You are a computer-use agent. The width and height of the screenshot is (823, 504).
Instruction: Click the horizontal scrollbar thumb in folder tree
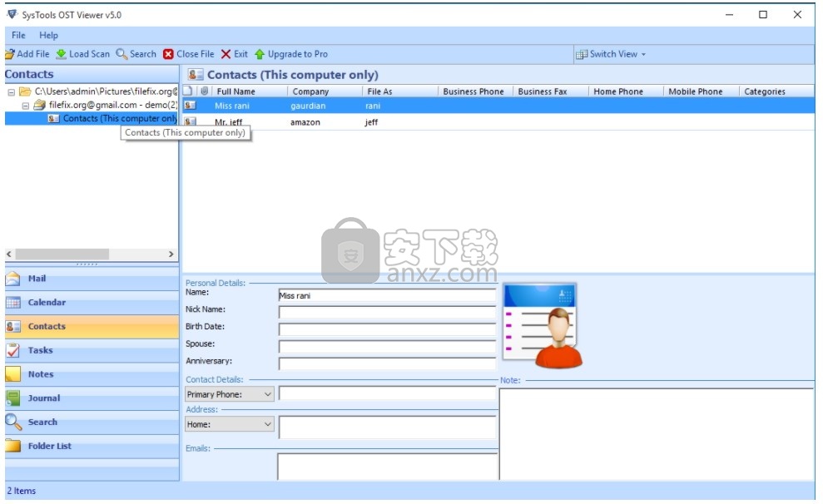click(x=62, y=254)
